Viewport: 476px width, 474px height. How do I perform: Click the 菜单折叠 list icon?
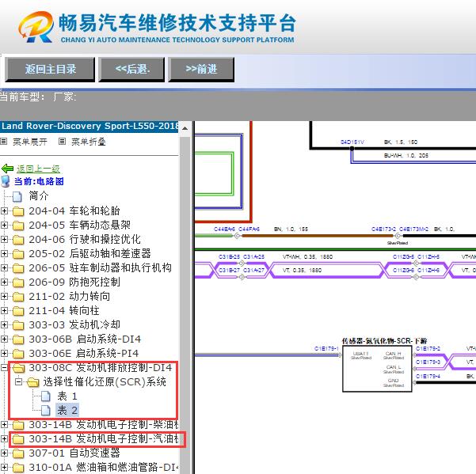62,142
